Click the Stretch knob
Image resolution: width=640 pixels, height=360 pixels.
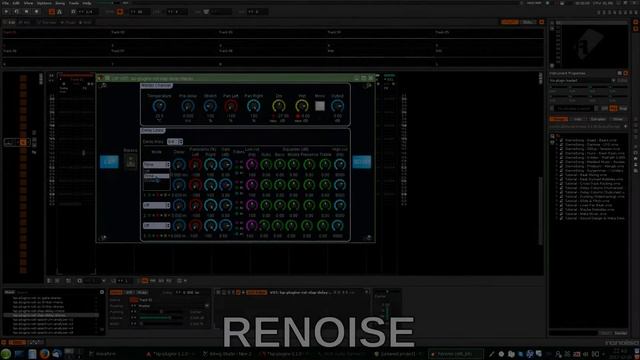tap(210, 106)
